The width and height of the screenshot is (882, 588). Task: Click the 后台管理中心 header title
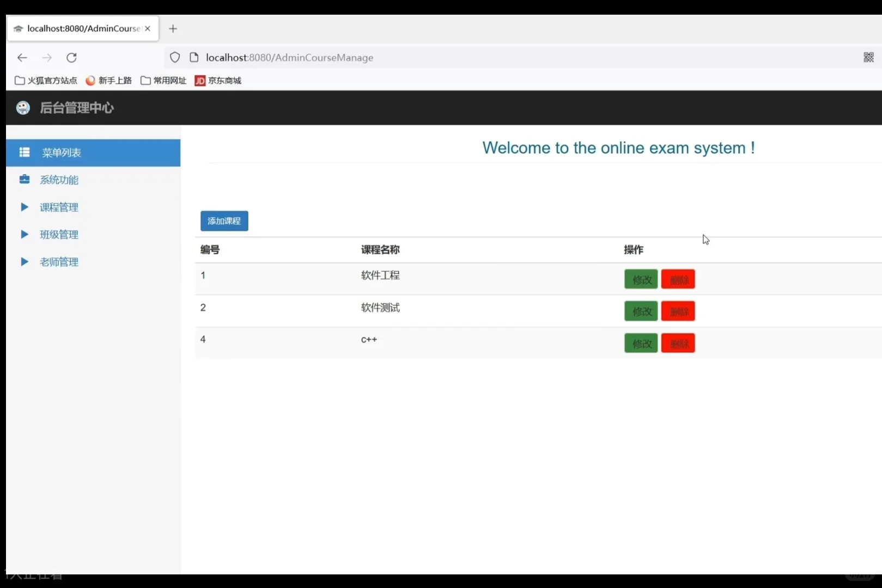77,108
